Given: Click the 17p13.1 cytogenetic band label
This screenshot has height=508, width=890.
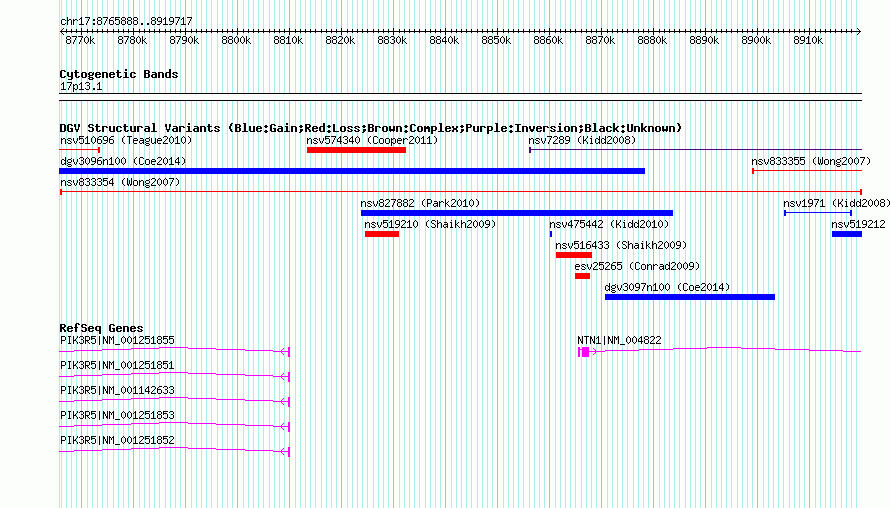Looking at the screenshot, I should (x=81, y=86).
